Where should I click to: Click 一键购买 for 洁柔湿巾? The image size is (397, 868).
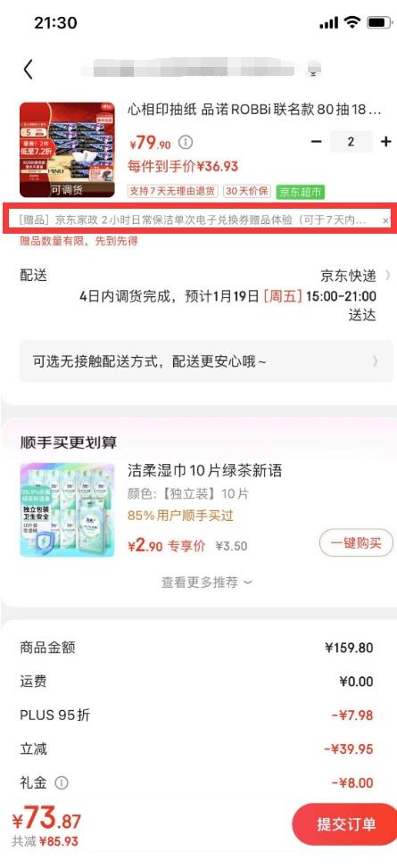[356, 542]
